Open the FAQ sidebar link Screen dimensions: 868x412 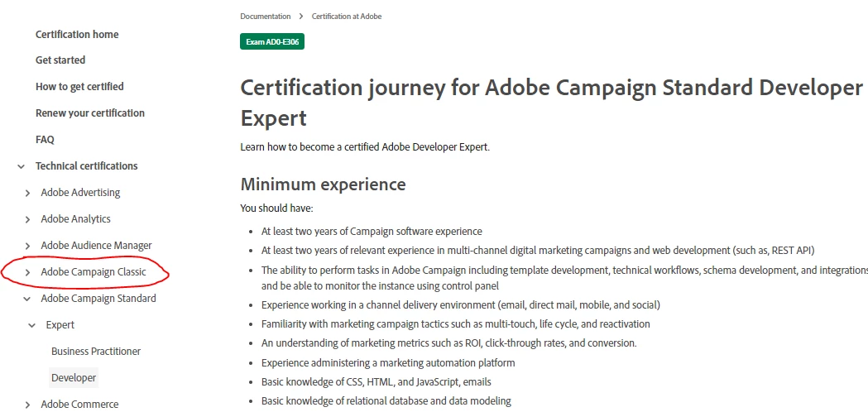pyautogui.click(x=45, y=140)
